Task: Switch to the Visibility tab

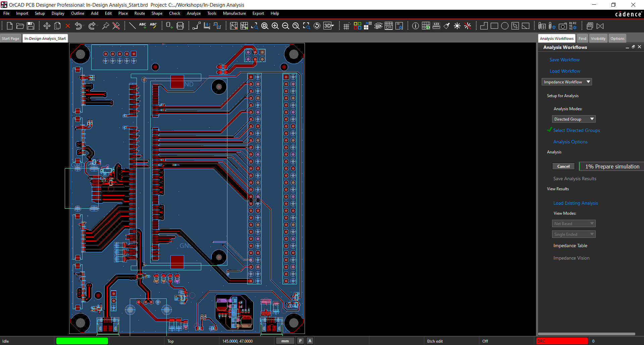Action: [x=598, y=39]
